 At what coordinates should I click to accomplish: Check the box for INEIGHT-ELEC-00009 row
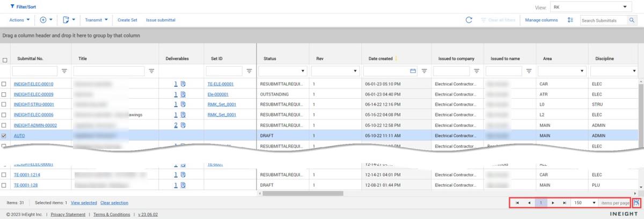(x=4, y=94)
